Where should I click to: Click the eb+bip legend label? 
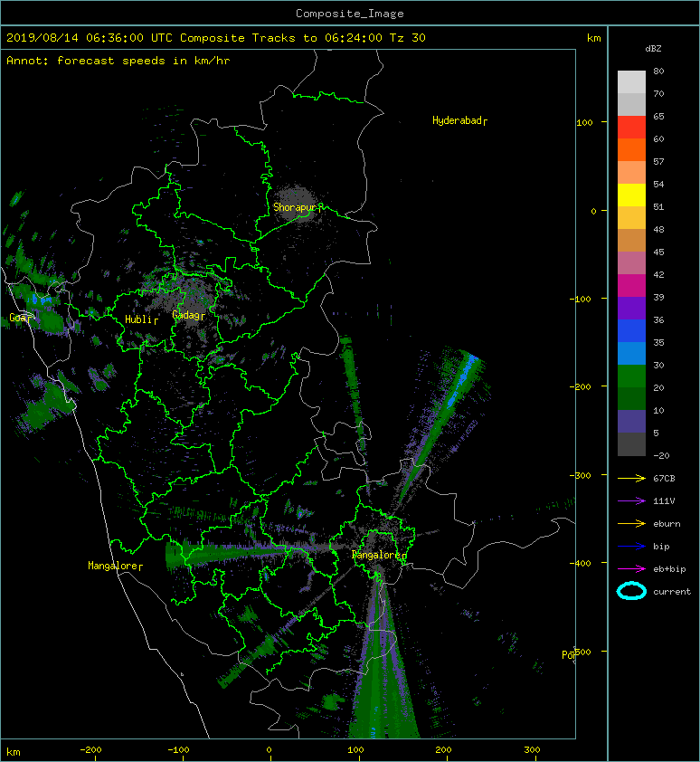(x=669, y=569)
